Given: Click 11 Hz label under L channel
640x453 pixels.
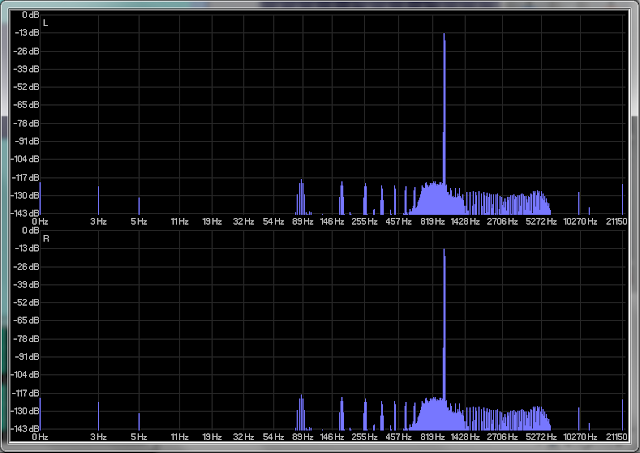Looking at the screenshot, I should pos(180,222).
